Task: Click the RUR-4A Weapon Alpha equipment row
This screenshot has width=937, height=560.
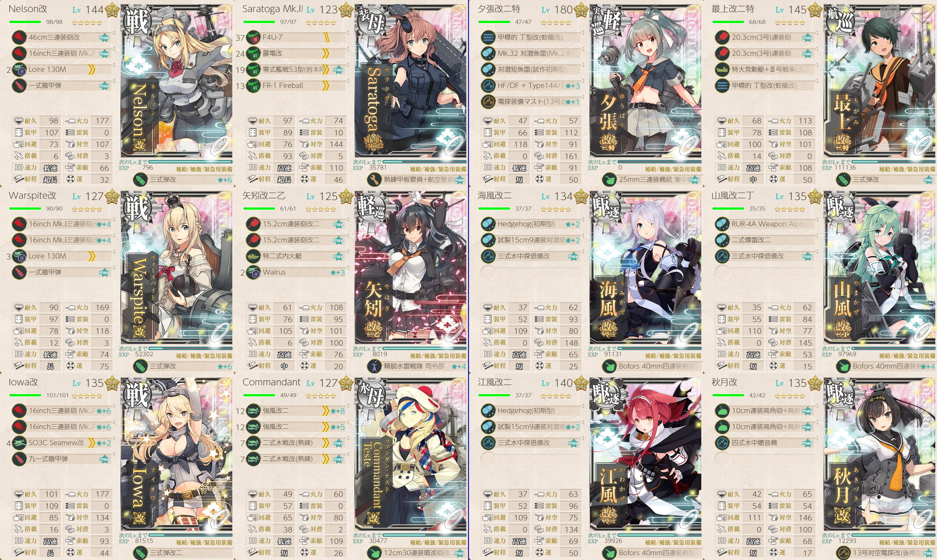Action: (765, 224)
